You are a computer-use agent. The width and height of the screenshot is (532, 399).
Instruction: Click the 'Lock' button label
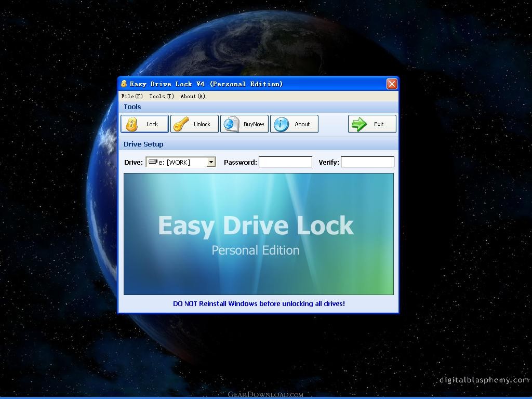152,124
